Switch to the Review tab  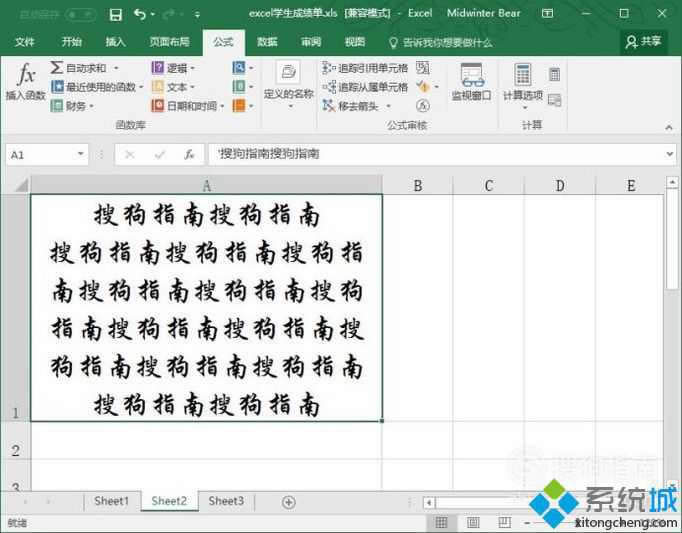click(311, 42)
